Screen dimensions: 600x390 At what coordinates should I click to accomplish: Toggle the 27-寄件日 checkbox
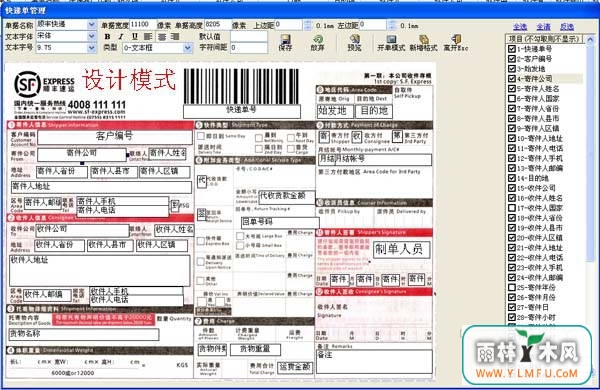pyautogui.click(x=512, y=307)
